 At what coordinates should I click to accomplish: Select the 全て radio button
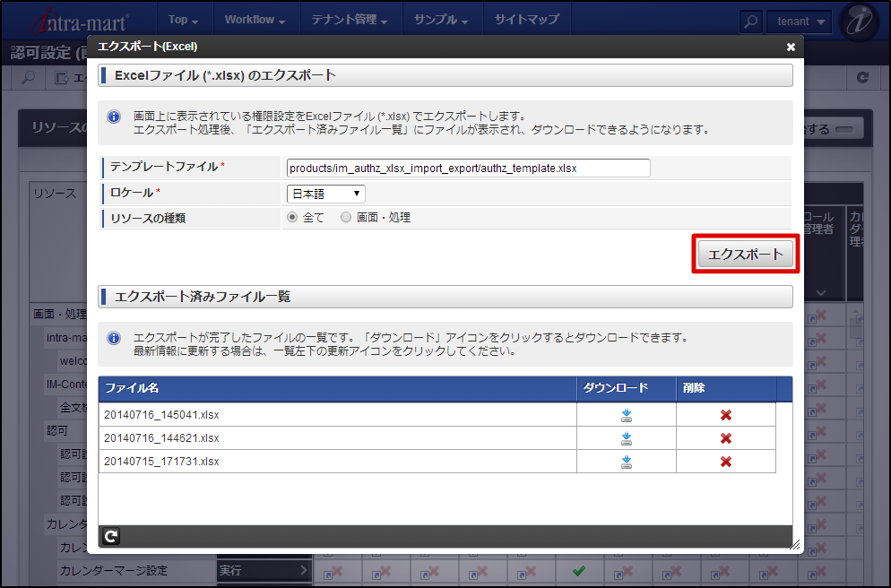[x=294, y=215]
